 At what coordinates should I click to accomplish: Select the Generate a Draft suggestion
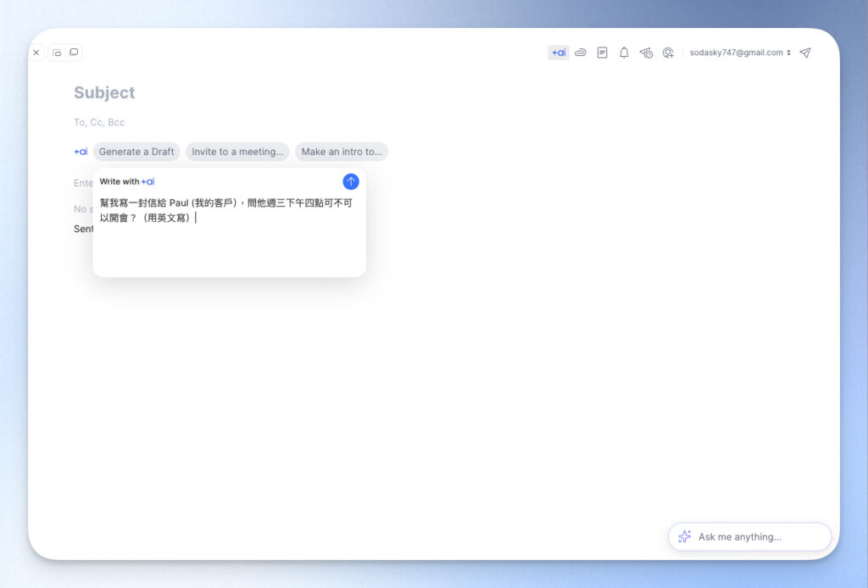[x=136, y=152]
